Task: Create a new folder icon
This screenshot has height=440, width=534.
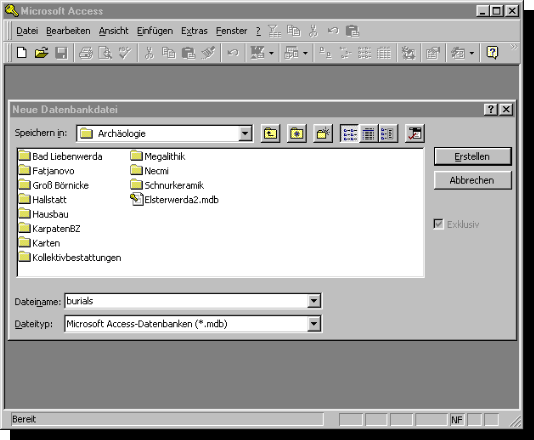Action: (x=323, y=133)
